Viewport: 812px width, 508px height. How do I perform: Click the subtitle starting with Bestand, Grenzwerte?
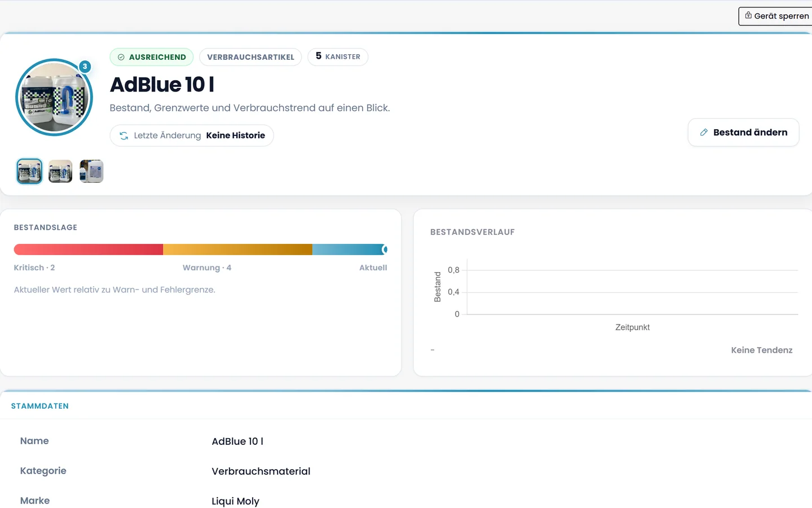[250, 108]
